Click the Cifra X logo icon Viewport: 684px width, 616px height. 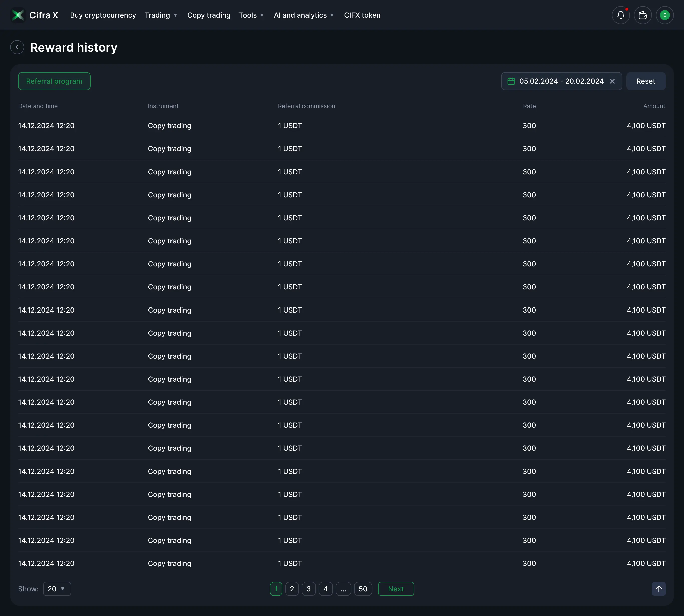pyautogui.click(x=18, y=15)
